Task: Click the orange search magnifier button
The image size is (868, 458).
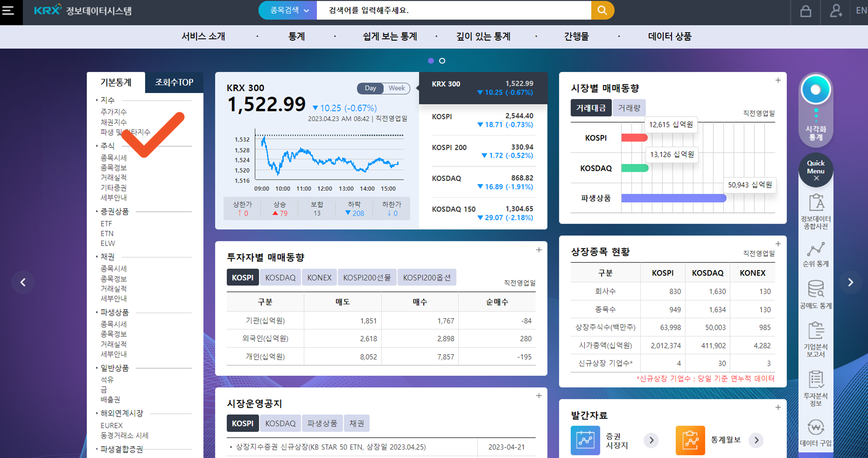Action: pyautogui.click(x=602, y=10)
